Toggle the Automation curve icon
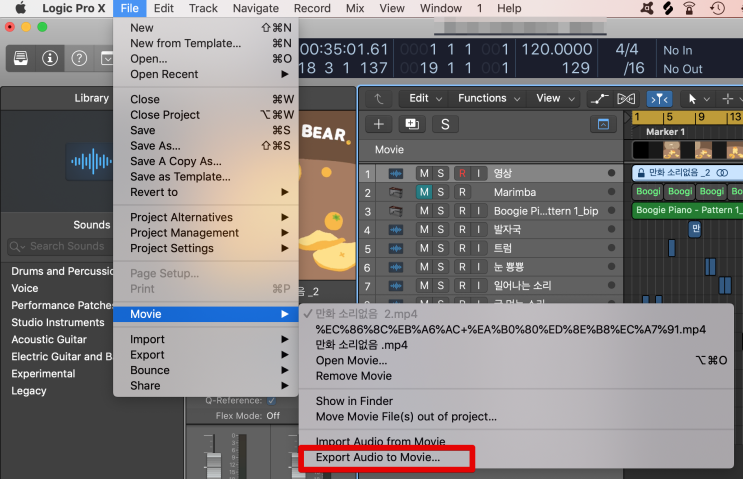743x479 pixels. (x=599, y=99)
